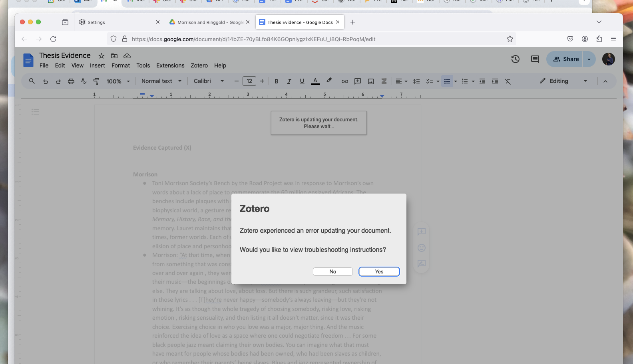The height and width of the screenshot is (364, 633).
Task: Click the spelling and grammar check icon
Action: [x=84, y=81]
